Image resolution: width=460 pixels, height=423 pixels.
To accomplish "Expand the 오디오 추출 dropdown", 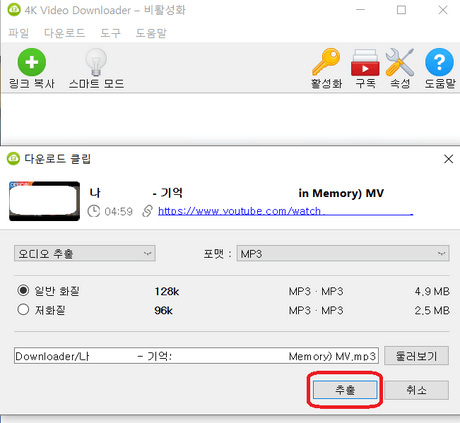I will click(x=85, y=254).
